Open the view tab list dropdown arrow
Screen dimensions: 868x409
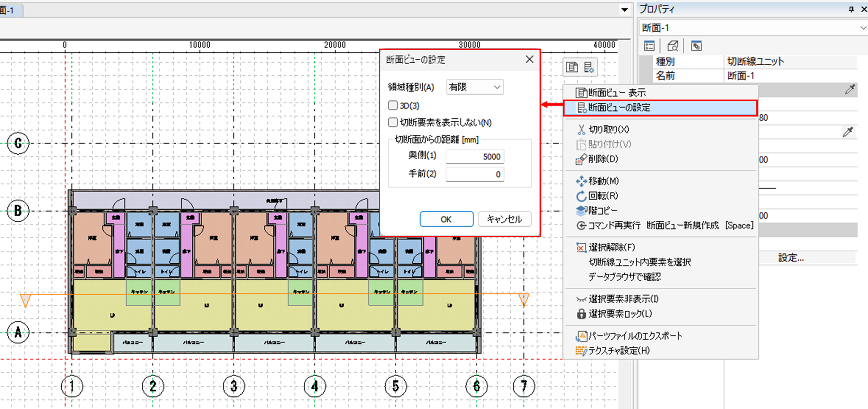(x=624, y=9)
